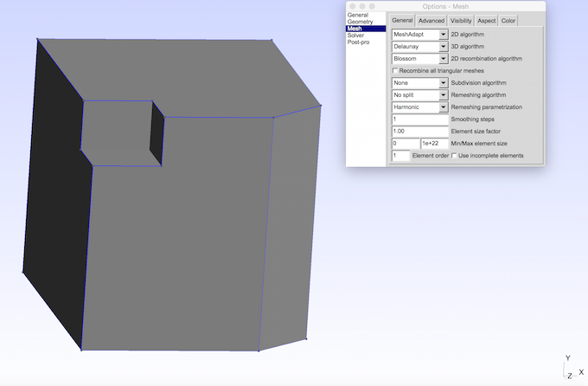The image size is (588, 386).
Task: Choose Solver in the options list
Action: click(355, 35)
